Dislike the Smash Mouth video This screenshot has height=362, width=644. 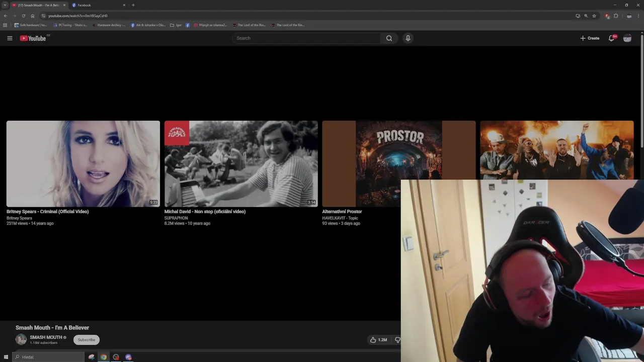(x=397, y=340)
